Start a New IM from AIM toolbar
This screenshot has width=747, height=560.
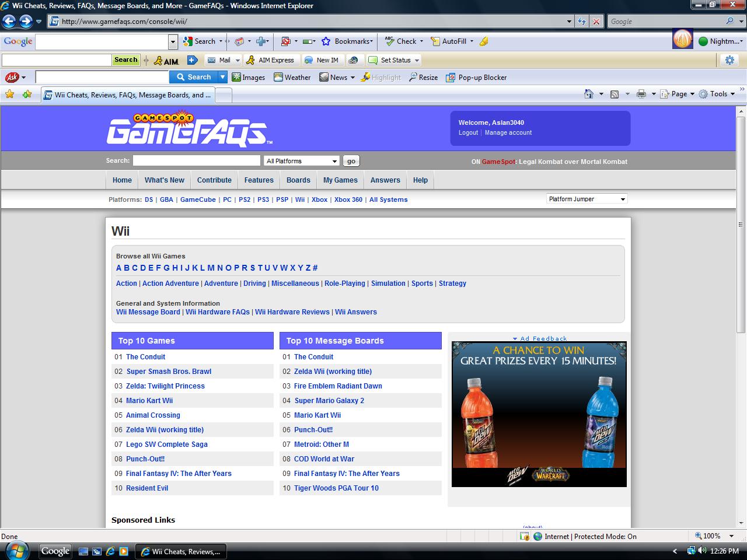tap(322, 60)
